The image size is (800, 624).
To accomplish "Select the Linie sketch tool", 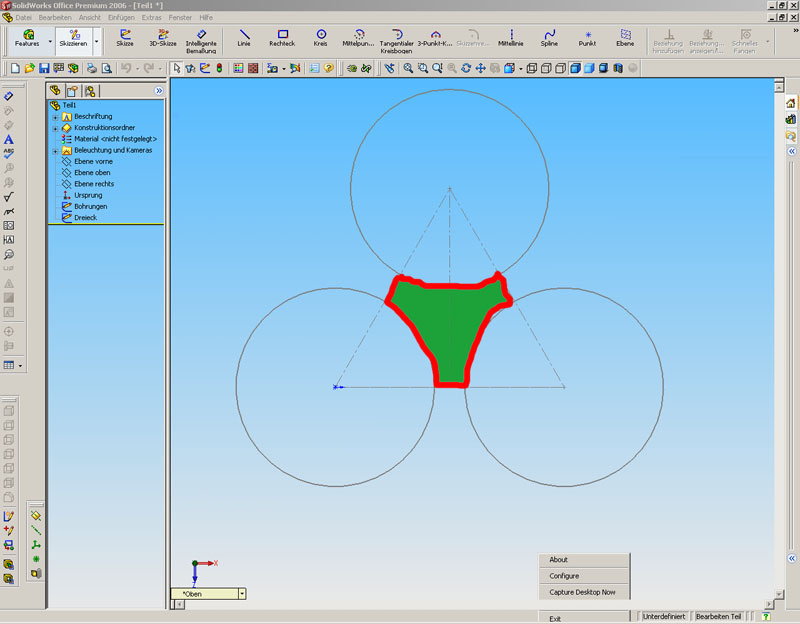I will [x=244, y=38].
